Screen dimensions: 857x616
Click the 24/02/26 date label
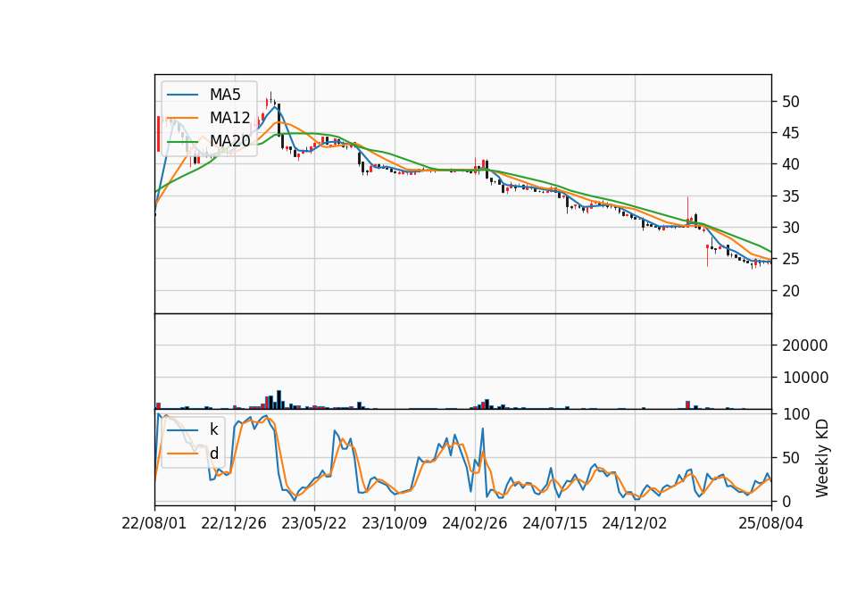point(474,523)
